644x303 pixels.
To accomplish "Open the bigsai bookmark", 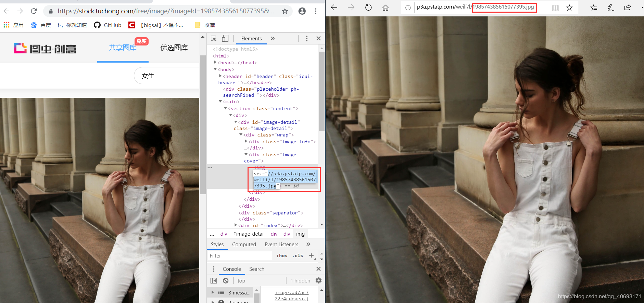I will click(156, 25).
